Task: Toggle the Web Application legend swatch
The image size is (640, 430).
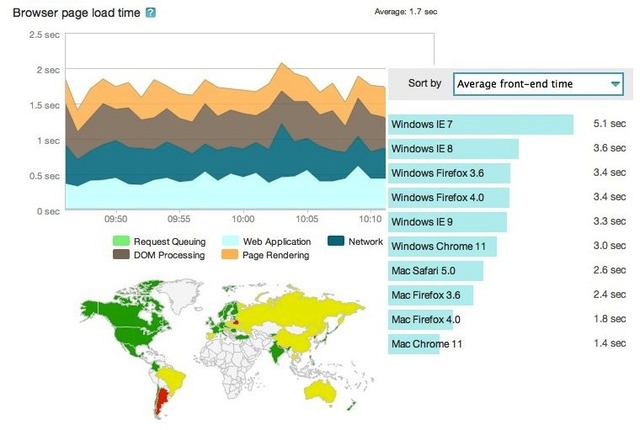Action: pos(230,241)
